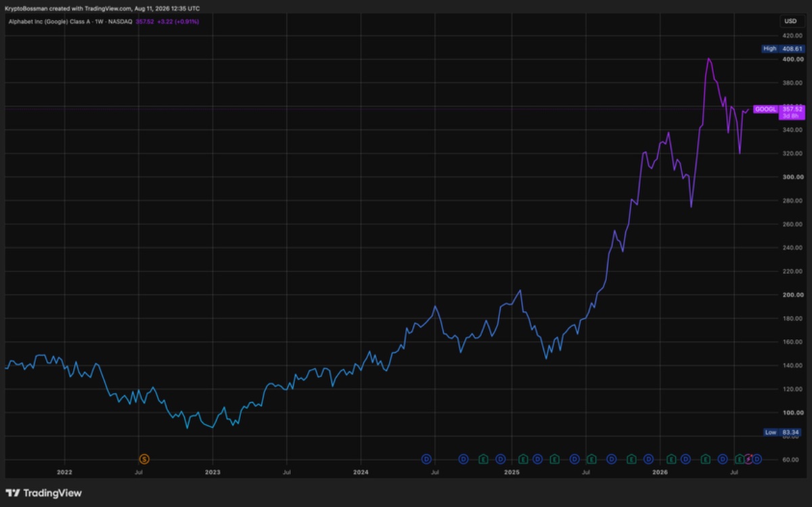
Task: Click the 180.00 price axis label
Action: point(792,318)
